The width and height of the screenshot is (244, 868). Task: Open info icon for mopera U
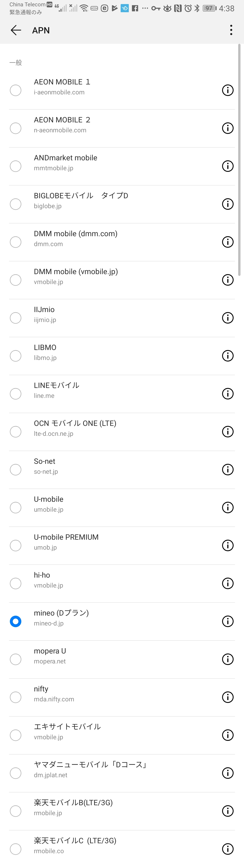[228, 659]
